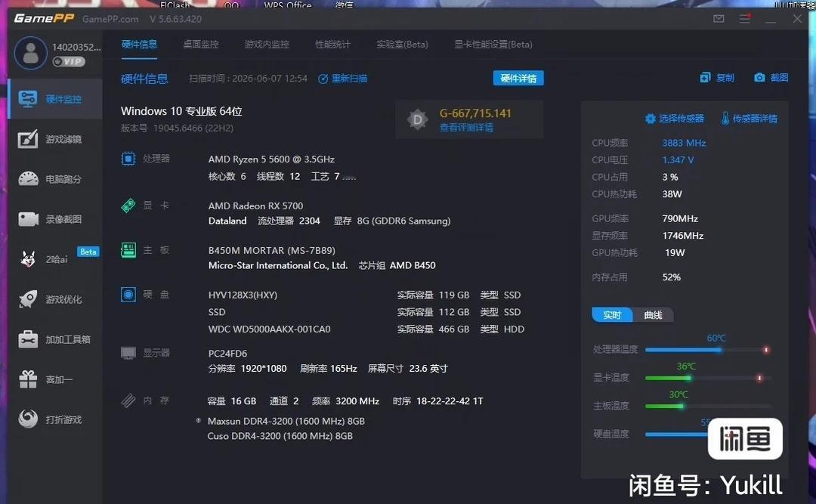This screenshot has width=816, height=504.
Task: Click CPU频率 value 3883 MHz
Action: [x=684, y=143]
